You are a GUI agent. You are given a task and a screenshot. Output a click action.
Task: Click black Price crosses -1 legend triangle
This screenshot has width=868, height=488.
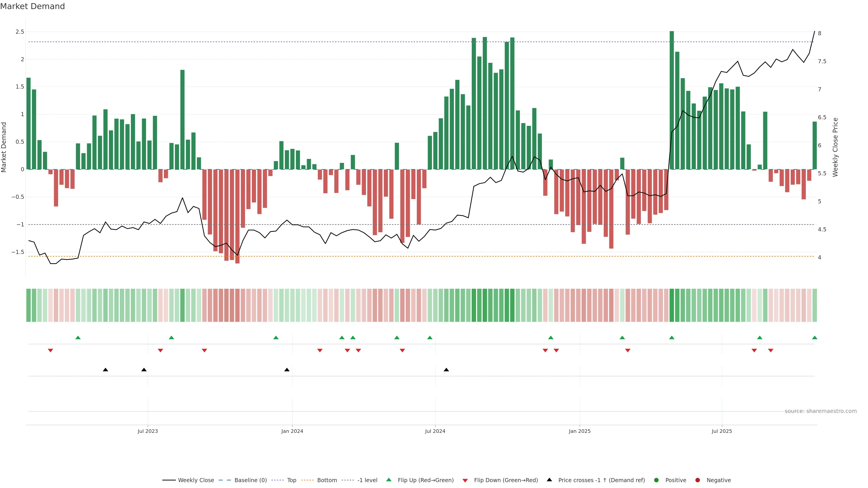coord(549,480)
